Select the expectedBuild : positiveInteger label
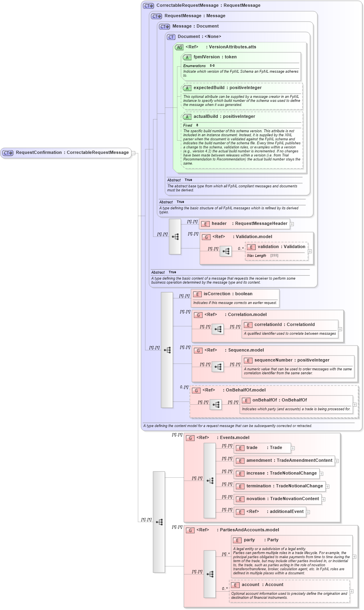The width and height of the screenshot is (364, 610). point(228,88)
